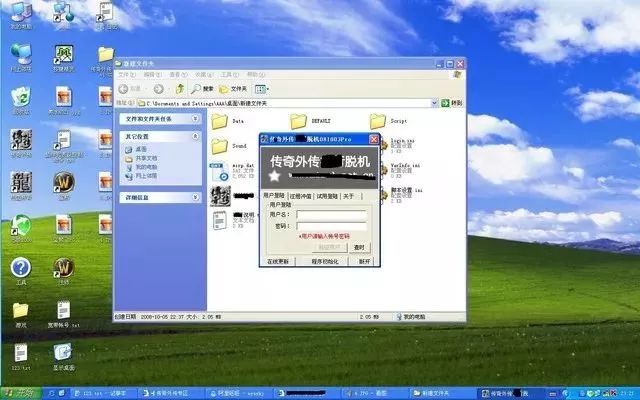640x400 pixels.
Task: Switch to the About (关于) tab
Action: point(349,196)
